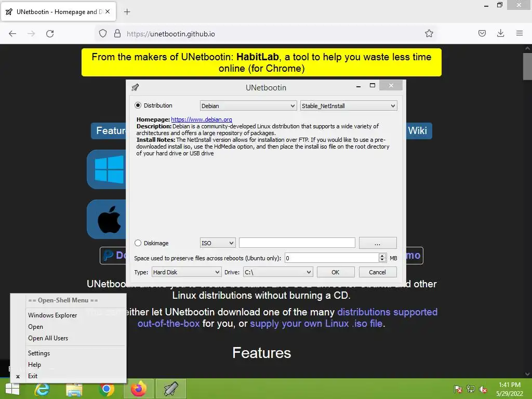Close the UNetbootin dialog

click(x=391, y=86)
